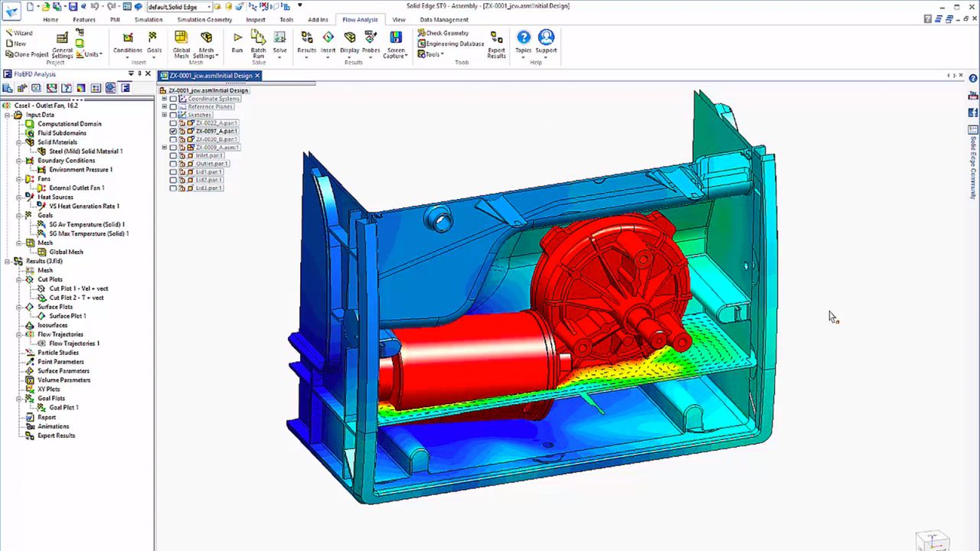
Task: Open the Data Management ribbon tab
Action: (x=444, y=20)
